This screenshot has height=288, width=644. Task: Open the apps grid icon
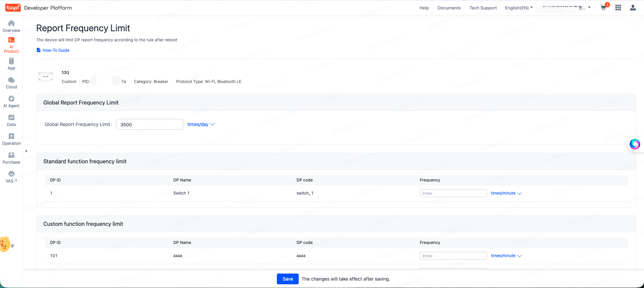[x=618, y=8]
